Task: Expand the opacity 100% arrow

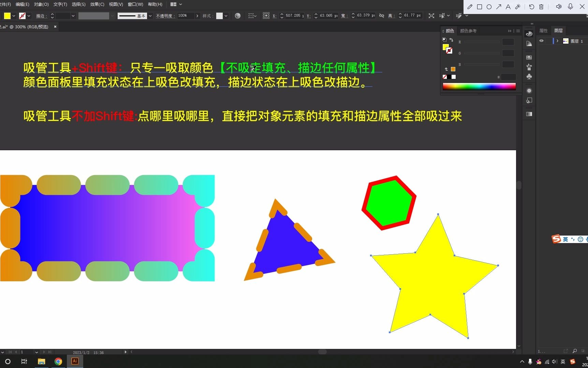Action: (197, 16)
